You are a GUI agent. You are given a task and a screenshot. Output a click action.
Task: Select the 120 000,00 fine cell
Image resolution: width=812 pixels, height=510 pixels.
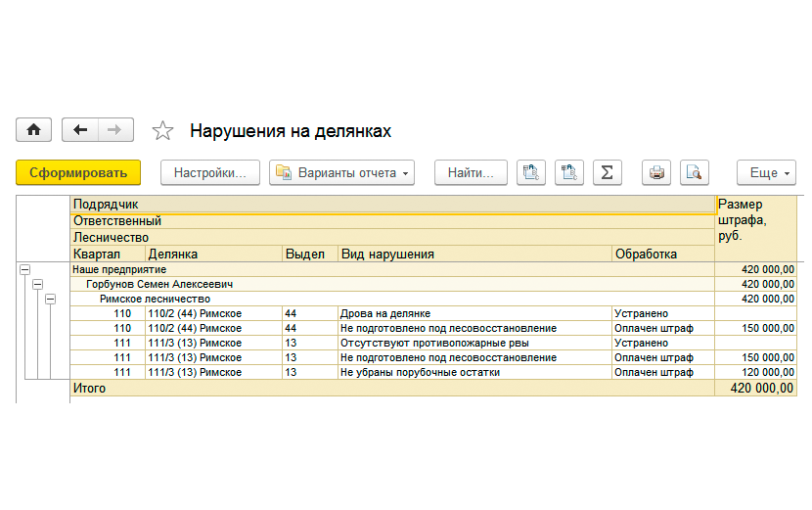click(756, 372)
